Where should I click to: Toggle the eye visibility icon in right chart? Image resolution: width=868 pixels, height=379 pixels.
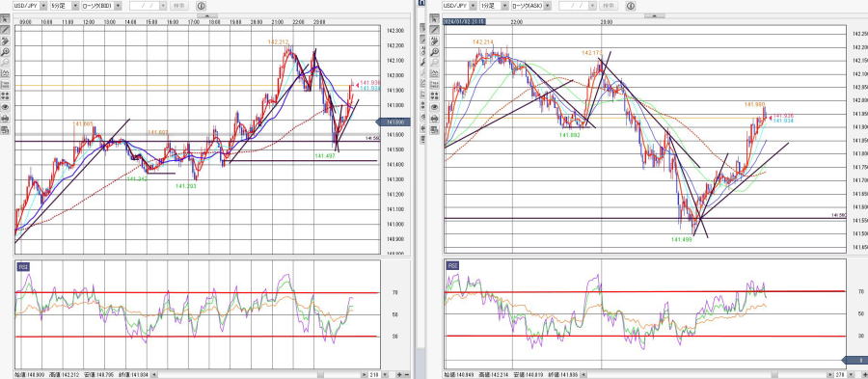tap(435, 107)
